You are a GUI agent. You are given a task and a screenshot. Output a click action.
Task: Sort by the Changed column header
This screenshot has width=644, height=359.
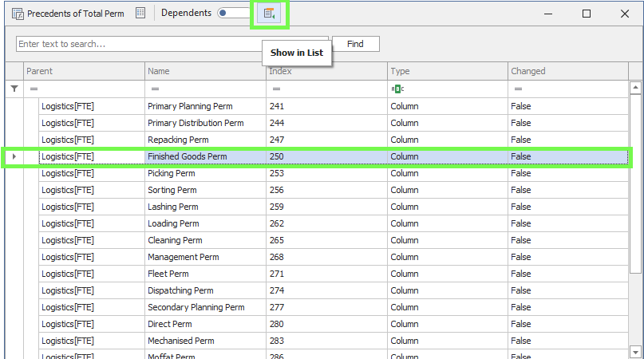[567, 71]
